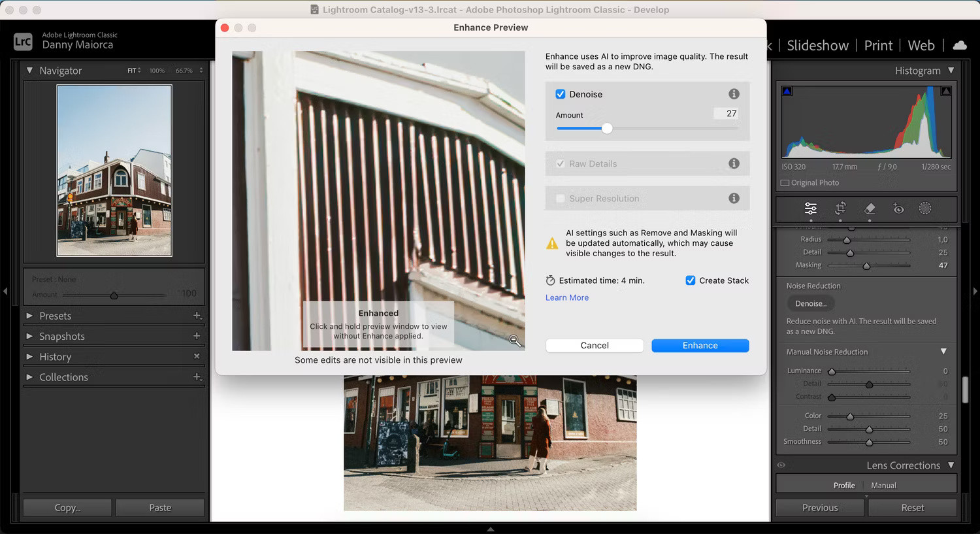Disable the Create Stack checkbox
980x534 pixels.
pyautogui.click(x=691, y=280)
